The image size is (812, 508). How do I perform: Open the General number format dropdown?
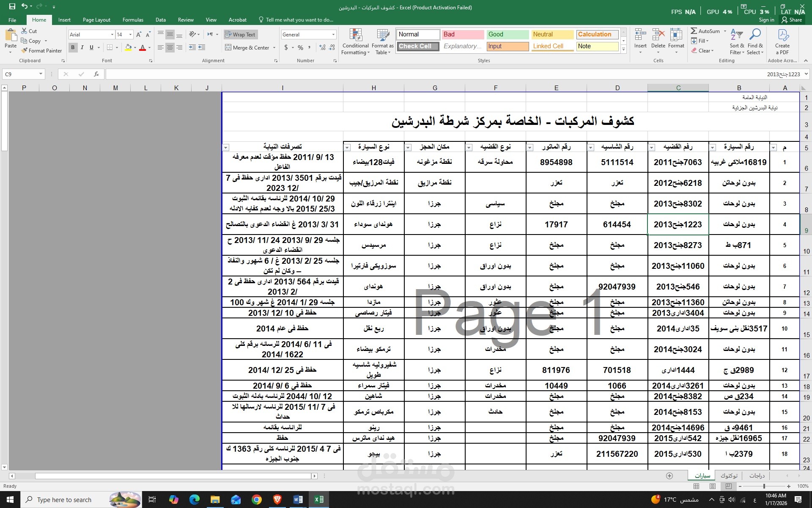[333, 35]
